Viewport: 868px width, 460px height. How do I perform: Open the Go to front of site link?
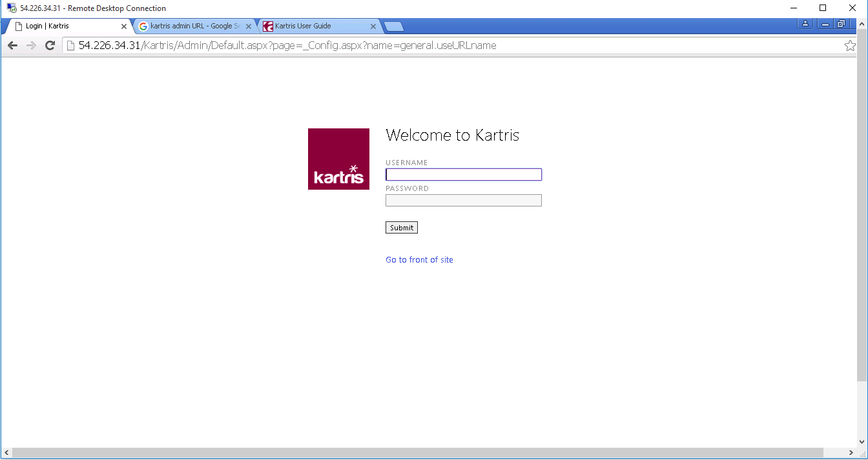pos(419,259)
